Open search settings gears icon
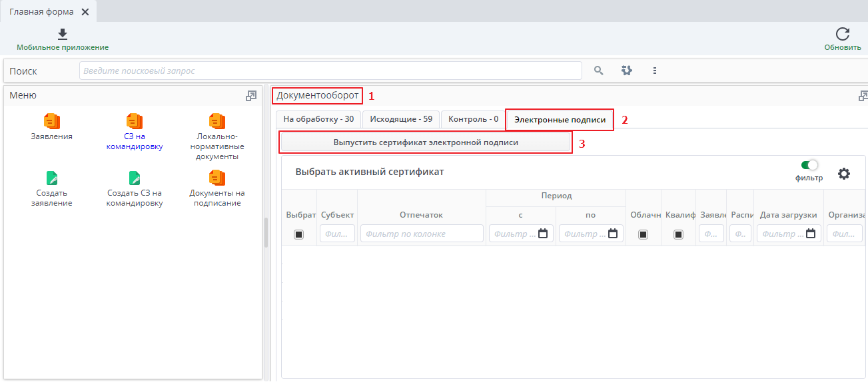 [x=626, y=71]
